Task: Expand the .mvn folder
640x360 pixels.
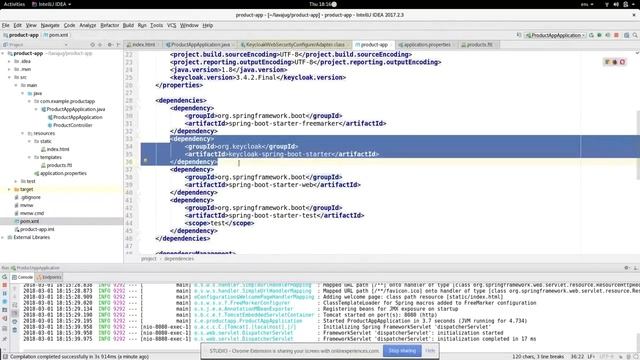Action: [9, 69]
